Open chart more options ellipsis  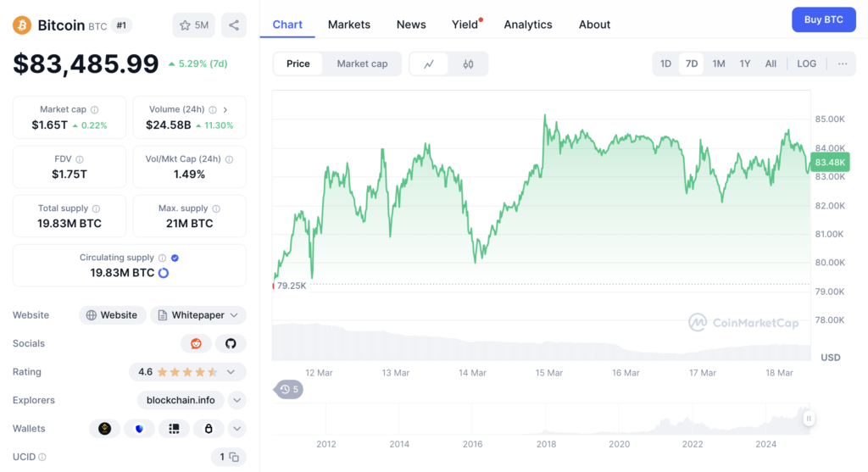(x=843, y=64)
